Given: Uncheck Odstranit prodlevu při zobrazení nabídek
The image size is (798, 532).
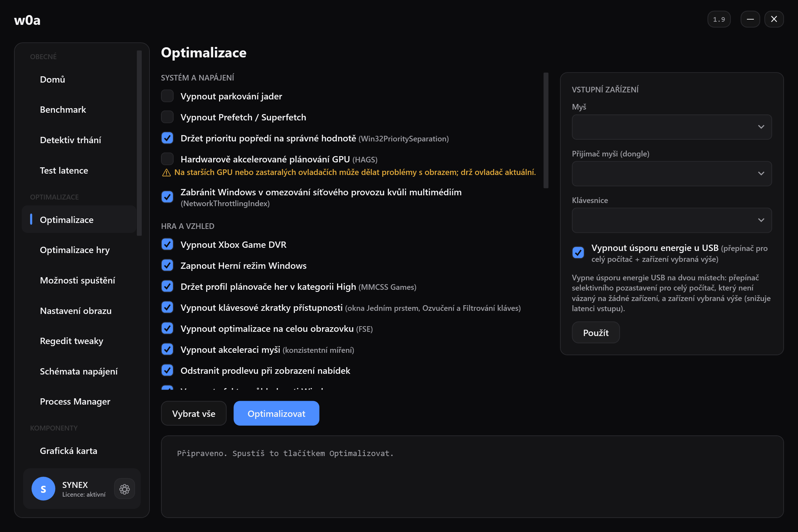Looking at the screenshot, I should tap(167, 370).
